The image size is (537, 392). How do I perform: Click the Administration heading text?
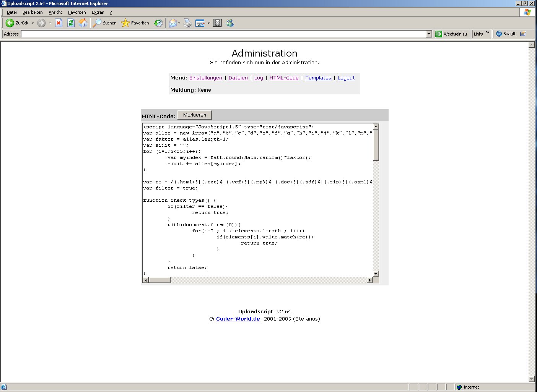264,53
